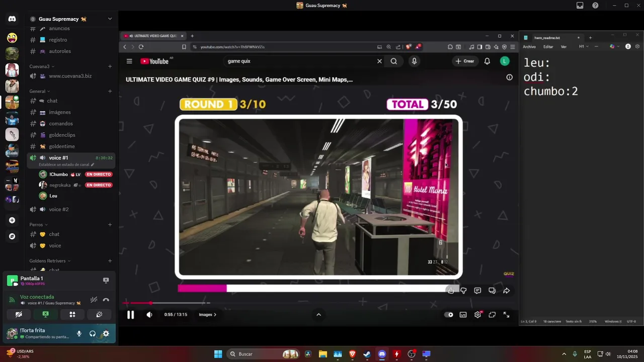Screen dimensions: 644x362
Task: Share the YouTube video with arrow icon
Action: tap(507, 291)
